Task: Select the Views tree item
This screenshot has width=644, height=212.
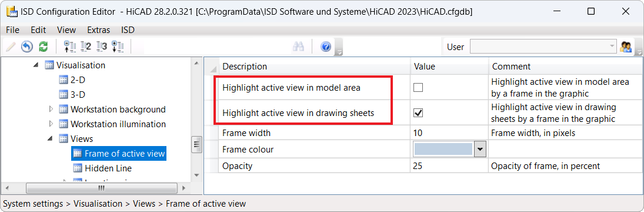Action: 82,139
